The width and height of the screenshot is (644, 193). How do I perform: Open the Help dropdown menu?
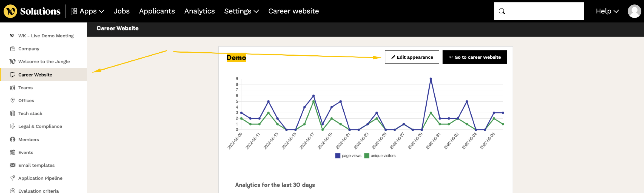point(607,11)
